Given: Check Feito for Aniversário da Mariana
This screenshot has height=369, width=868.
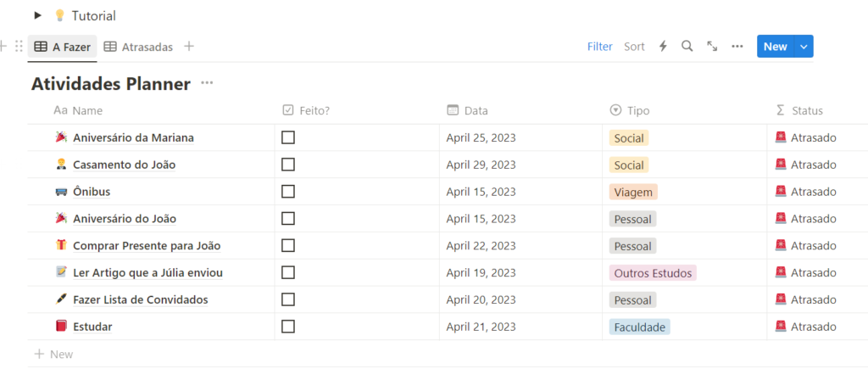Looking at the screenshot, I should click(288, 137).
